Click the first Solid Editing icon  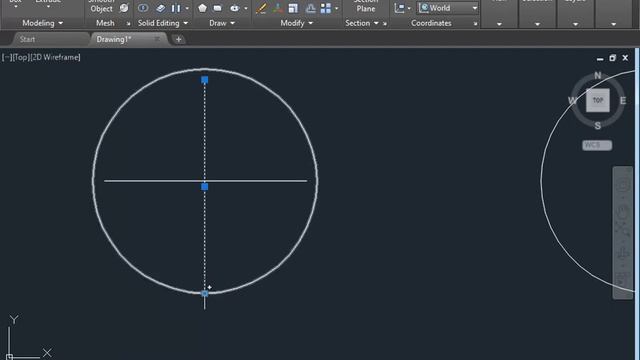(143, 8)
